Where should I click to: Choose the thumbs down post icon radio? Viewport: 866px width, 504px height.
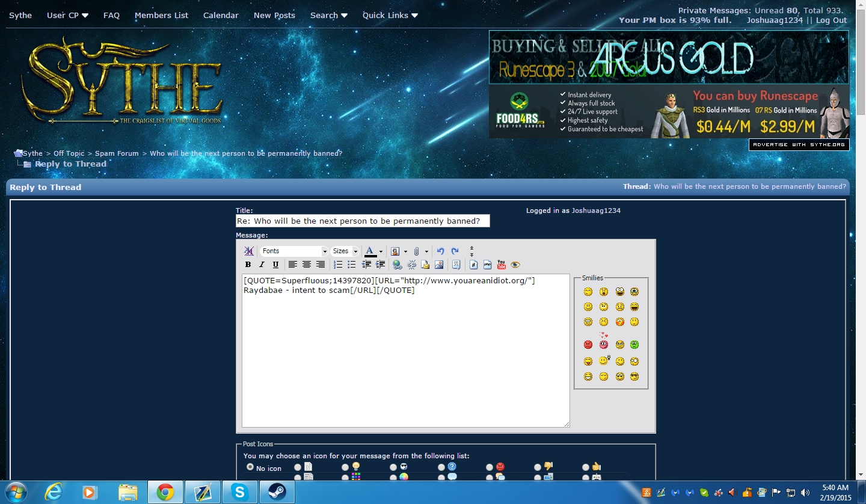tap(538, 467)
